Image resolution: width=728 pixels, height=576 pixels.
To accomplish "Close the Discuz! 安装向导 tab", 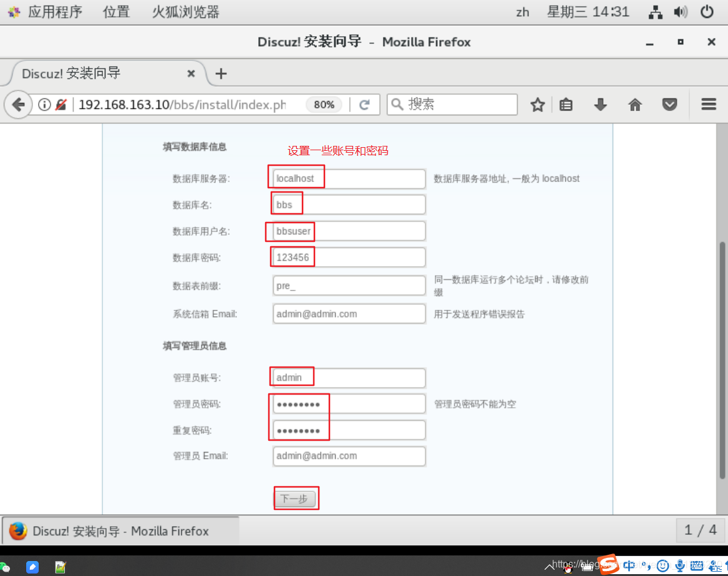I will click(x=191, y=74).
